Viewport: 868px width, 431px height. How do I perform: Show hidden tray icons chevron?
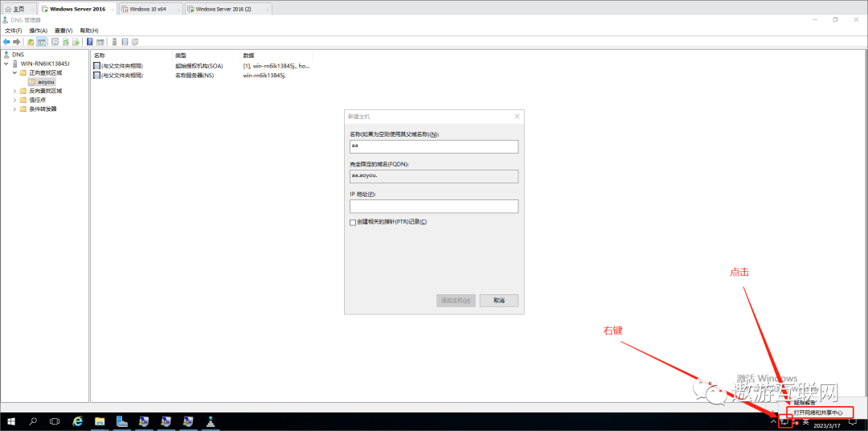point(773,422)
